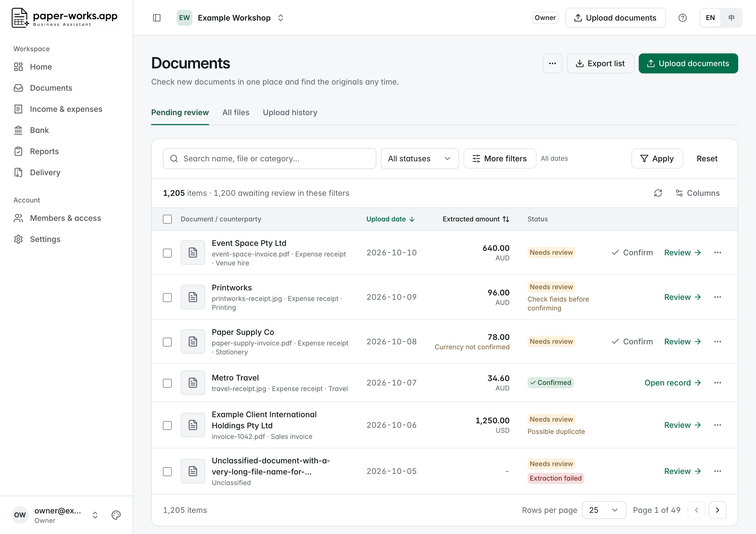Open row menu for Event Space Pty Ltd
756x534 pixels.
click(717, 253)
